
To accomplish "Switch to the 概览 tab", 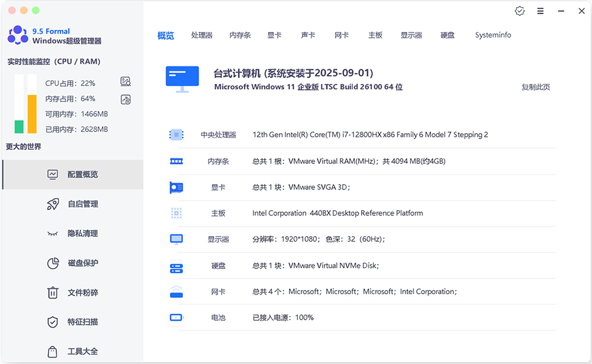I will pyautogui.click(x=166, y=36).
